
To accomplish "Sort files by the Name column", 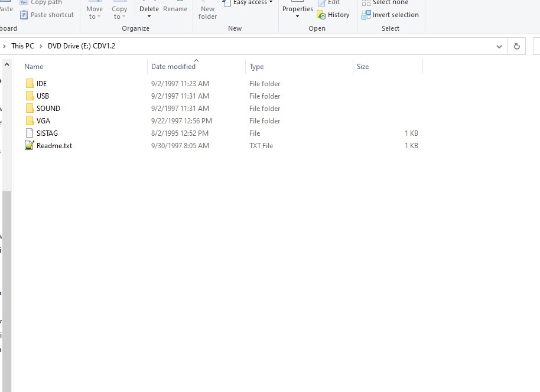I will tap(34, 67).
